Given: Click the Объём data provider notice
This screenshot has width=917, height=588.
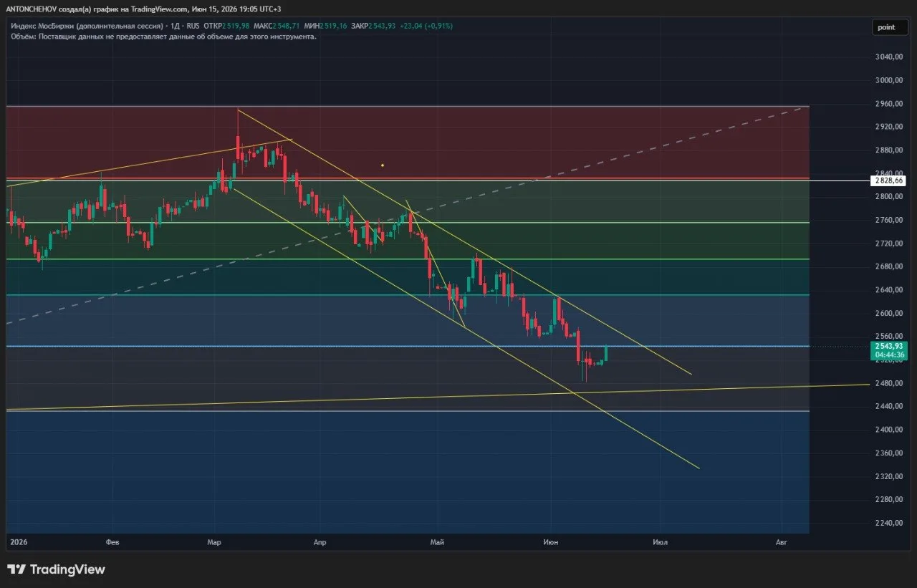Looking at the screenshot, I should (x=163, y=36).
